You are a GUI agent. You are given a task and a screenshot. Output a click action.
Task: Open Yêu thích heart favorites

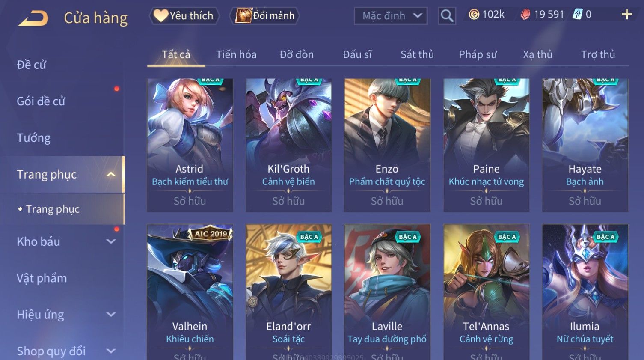pos(184,16)
